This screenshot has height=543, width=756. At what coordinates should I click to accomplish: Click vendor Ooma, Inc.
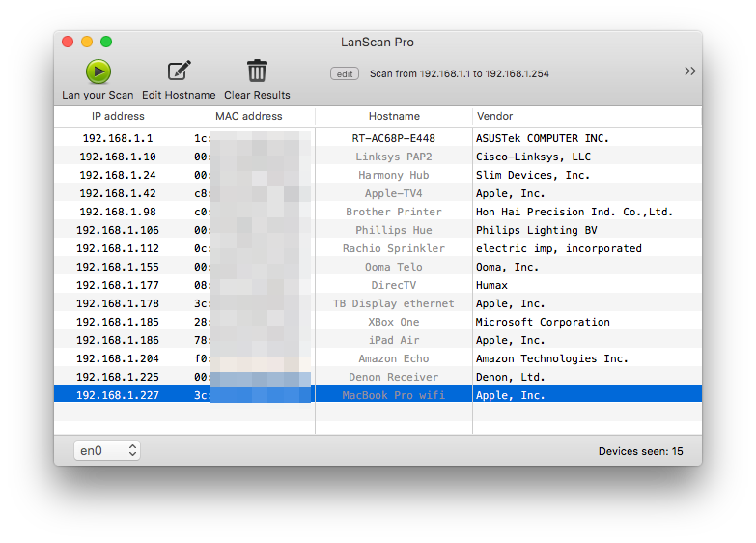507,267
